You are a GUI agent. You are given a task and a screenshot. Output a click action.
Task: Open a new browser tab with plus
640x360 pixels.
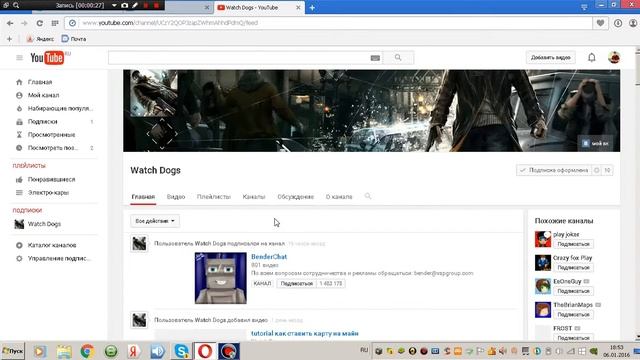(x=312, y=7)
